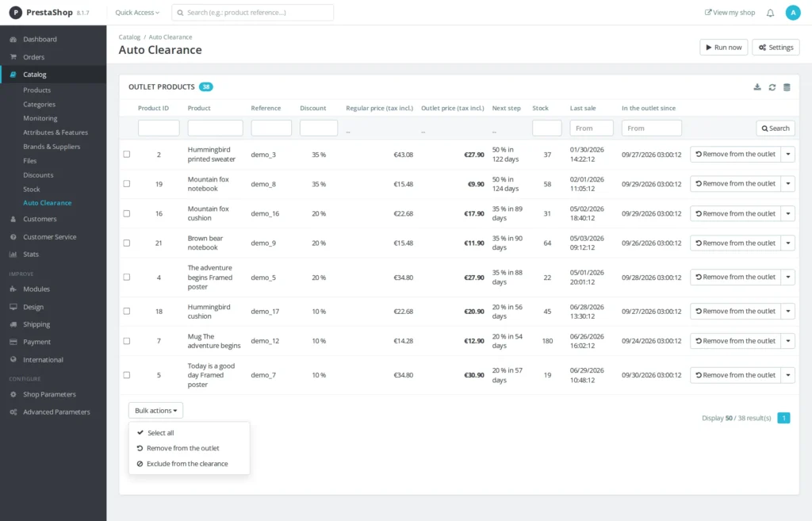Click the Dashboard sidebar icon
812x521 pixels.
(13, 40)
